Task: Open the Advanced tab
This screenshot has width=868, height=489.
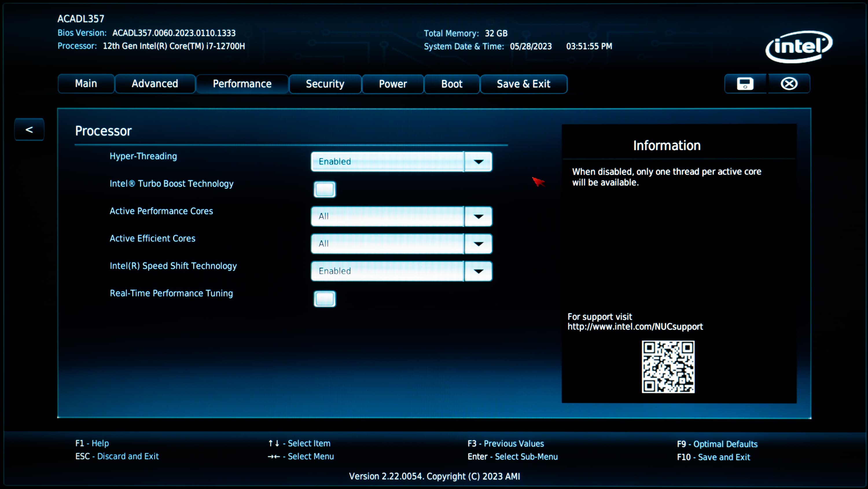Action: point(155,84)
